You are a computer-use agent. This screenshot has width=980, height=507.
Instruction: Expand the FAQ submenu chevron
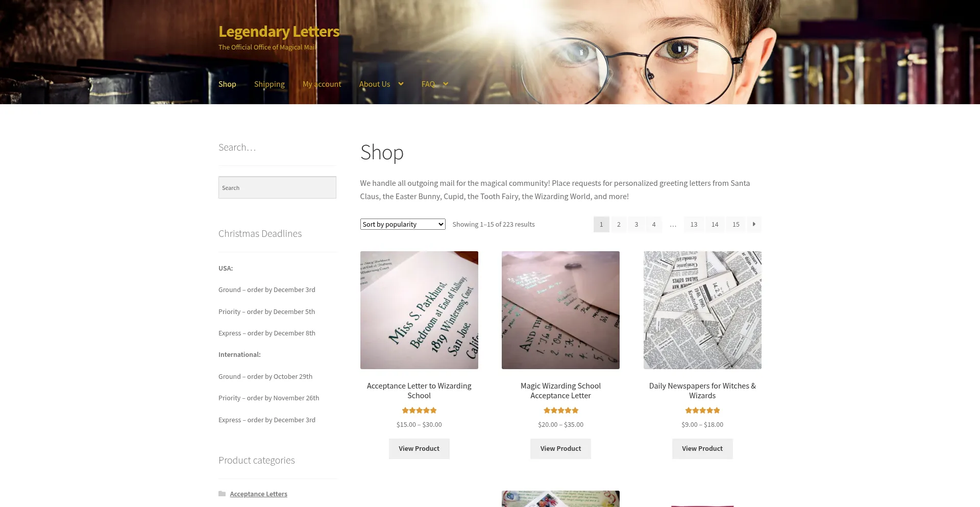pyautogui.click(x=446, y=84)
